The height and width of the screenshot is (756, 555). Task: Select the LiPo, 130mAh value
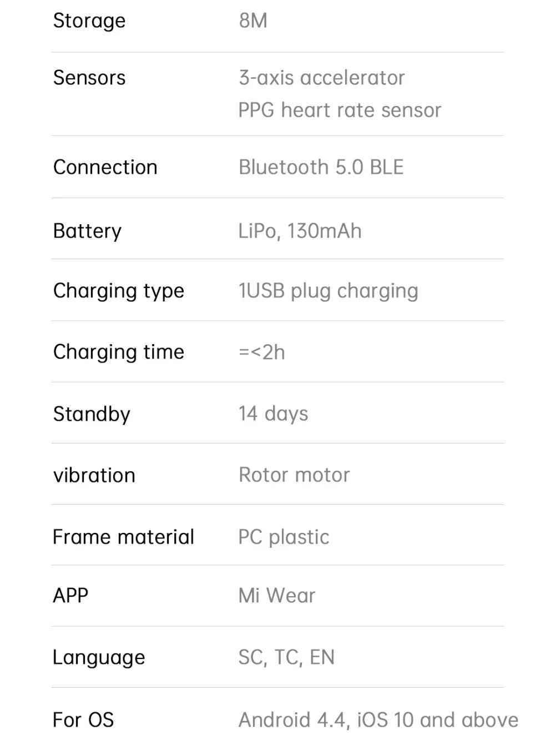(300, 231)
